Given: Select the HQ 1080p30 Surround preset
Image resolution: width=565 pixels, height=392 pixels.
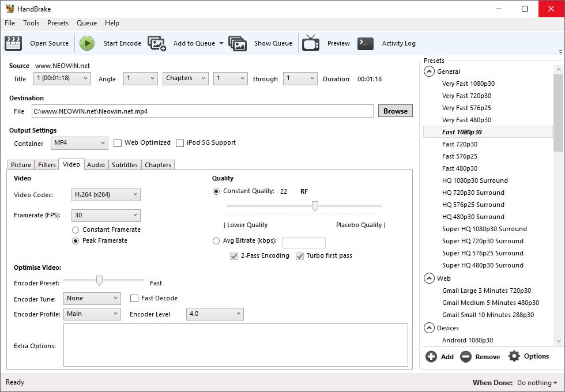Looking at the screenshot, I should (x=475, y=180).
